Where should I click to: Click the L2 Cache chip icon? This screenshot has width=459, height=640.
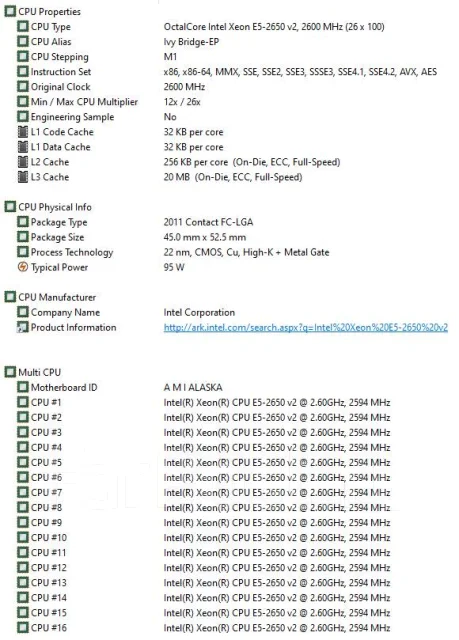click(x=23, y=162)
